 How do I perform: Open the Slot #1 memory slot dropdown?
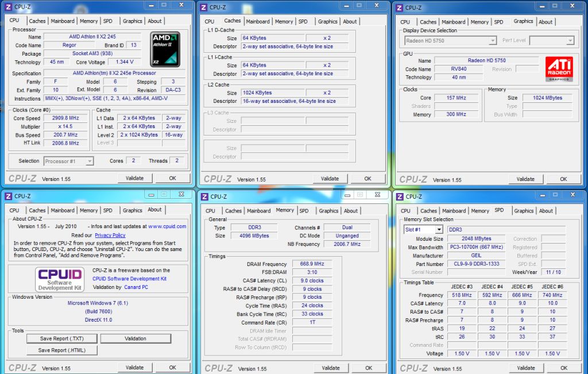pos(439,230)
